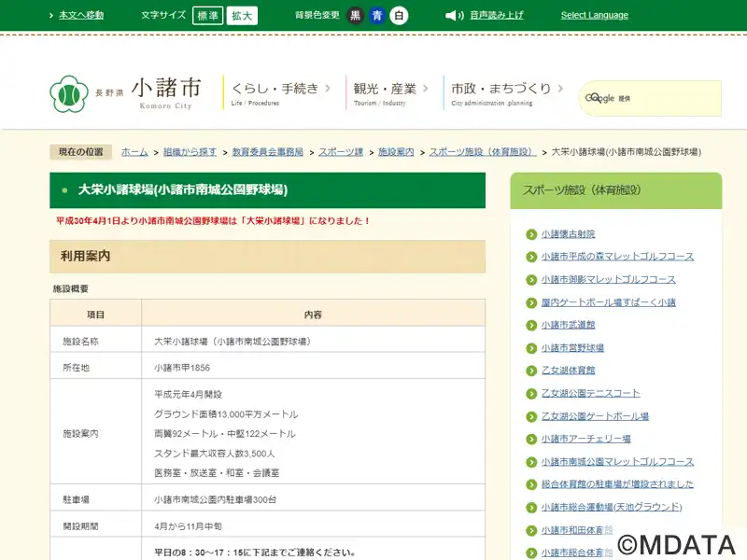747x560 pixels.
Task: Open the Select Language link
Action: [x=594, y=15]
